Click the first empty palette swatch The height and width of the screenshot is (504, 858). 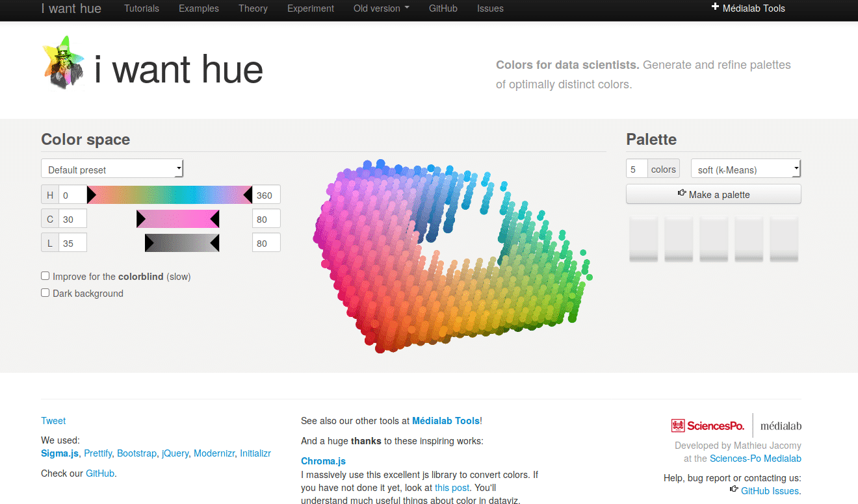pyautogui.click(x=643, y=239)
